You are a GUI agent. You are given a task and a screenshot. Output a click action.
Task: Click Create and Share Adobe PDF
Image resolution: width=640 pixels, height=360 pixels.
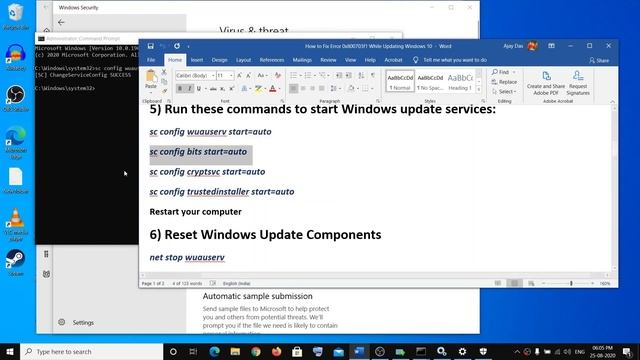(x=546, y=83)
